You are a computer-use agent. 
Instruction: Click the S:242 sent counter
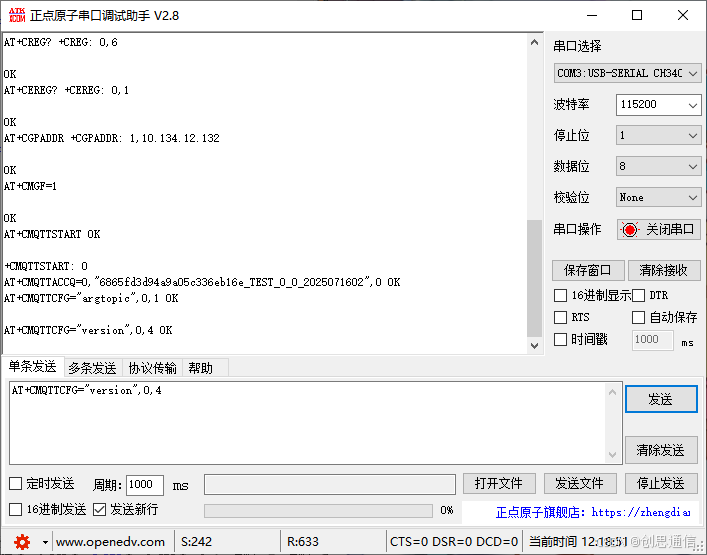point(197,542)
